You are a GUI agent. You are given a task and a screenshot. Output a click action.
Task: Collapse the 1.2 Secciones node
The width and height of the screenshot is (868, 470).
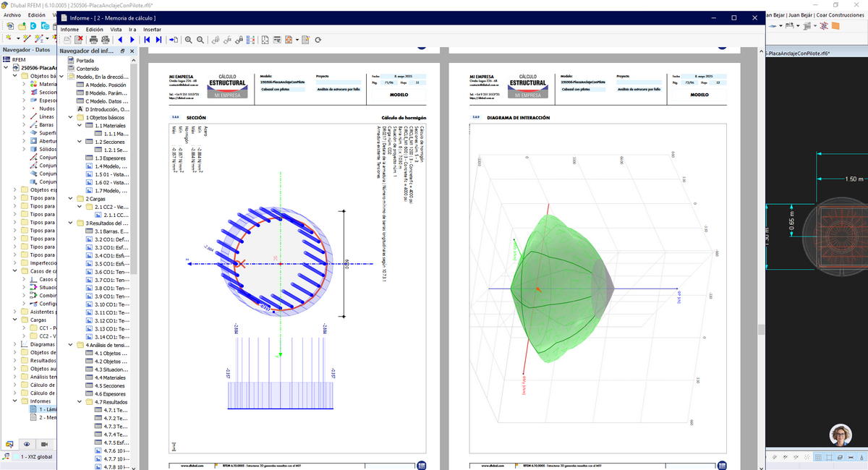[80, 142]
